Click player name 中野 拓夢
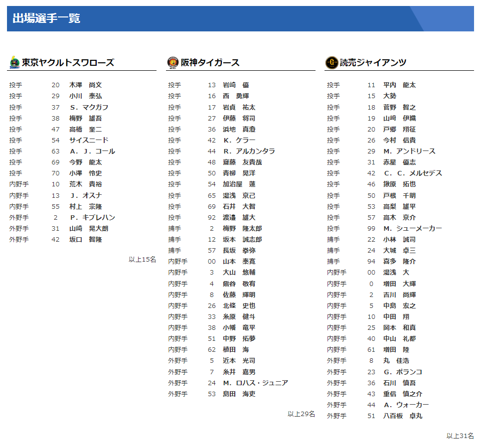Viewport: 487px width, 448px height. [x=239, y=339]
